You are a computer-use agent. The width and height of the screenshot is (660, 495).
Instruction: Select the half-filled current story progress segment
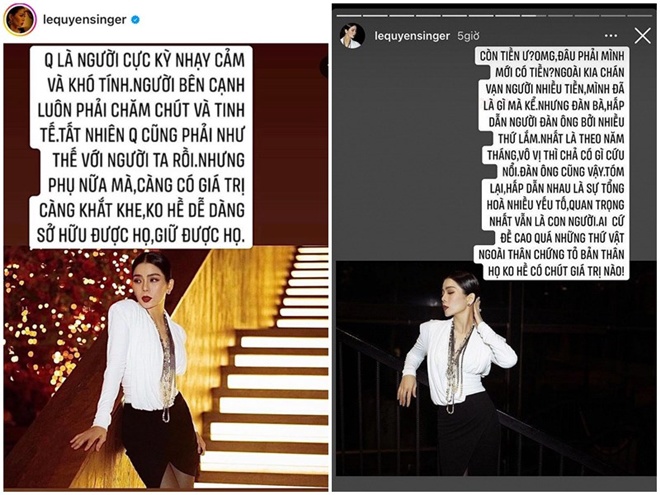coord(534,16)
